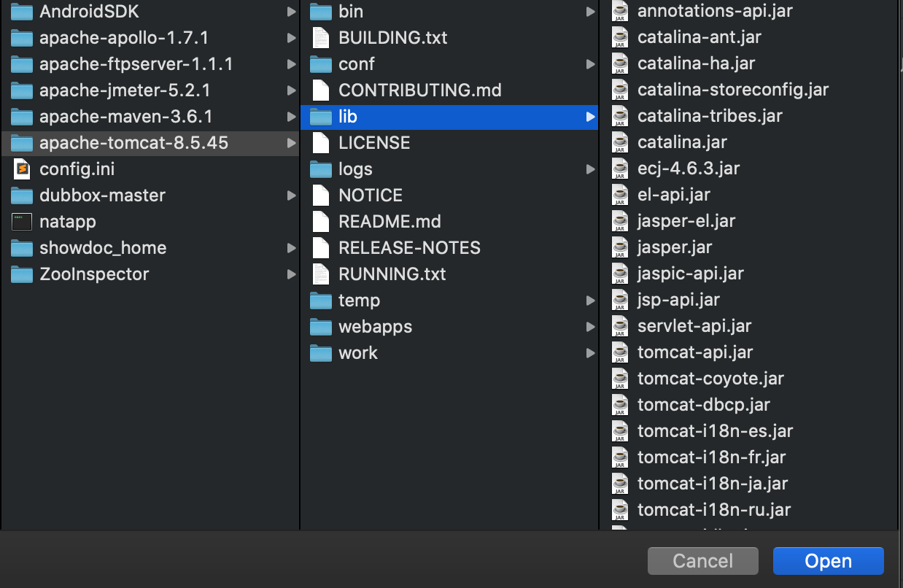Click the bin folder icon

click(x=321, y=12)
